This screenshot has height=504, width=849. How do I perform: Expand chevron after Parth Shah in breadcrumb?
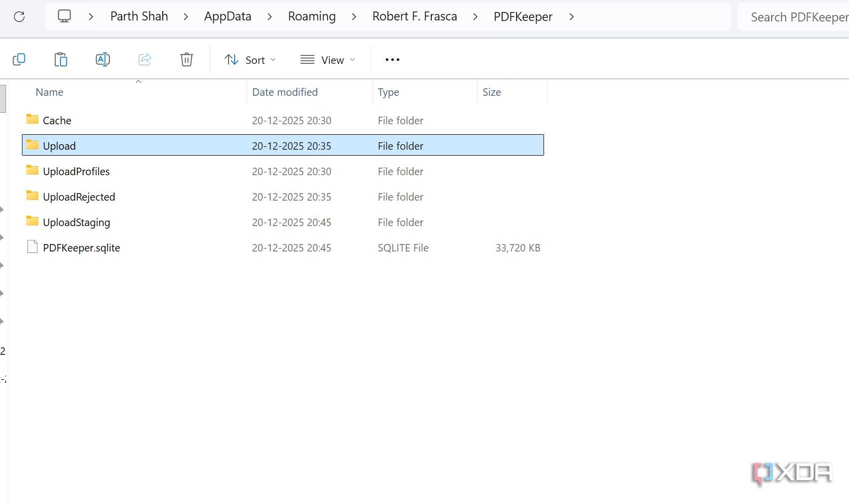pyautogui.click(x=186, y=17)
